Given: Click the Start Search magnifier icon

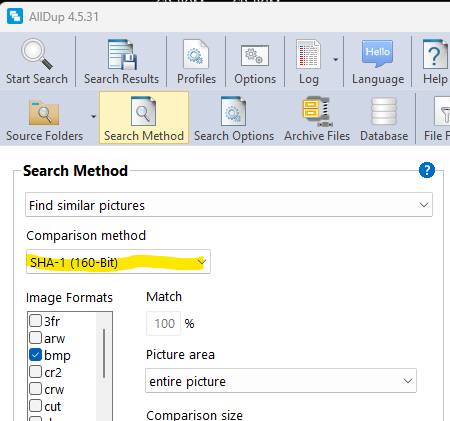Looking at the screenshot, I should click(x=37, y=55).
